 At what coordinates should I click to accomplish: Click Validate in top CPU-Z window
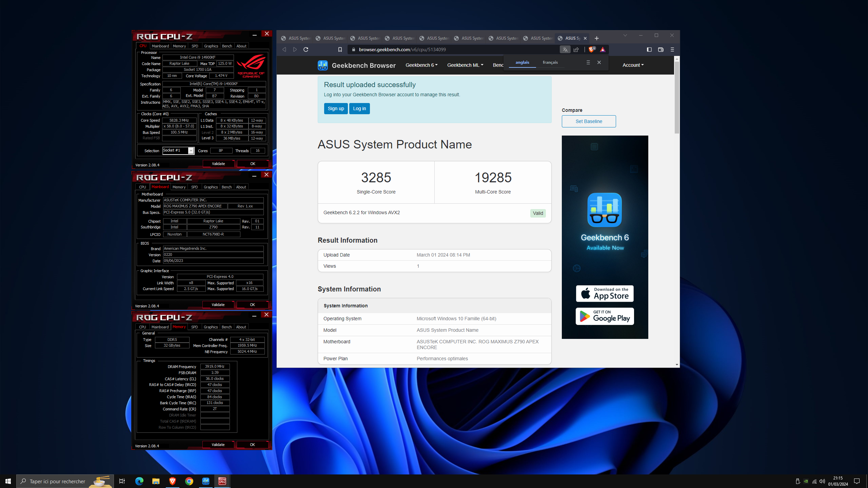click(218, 164)
